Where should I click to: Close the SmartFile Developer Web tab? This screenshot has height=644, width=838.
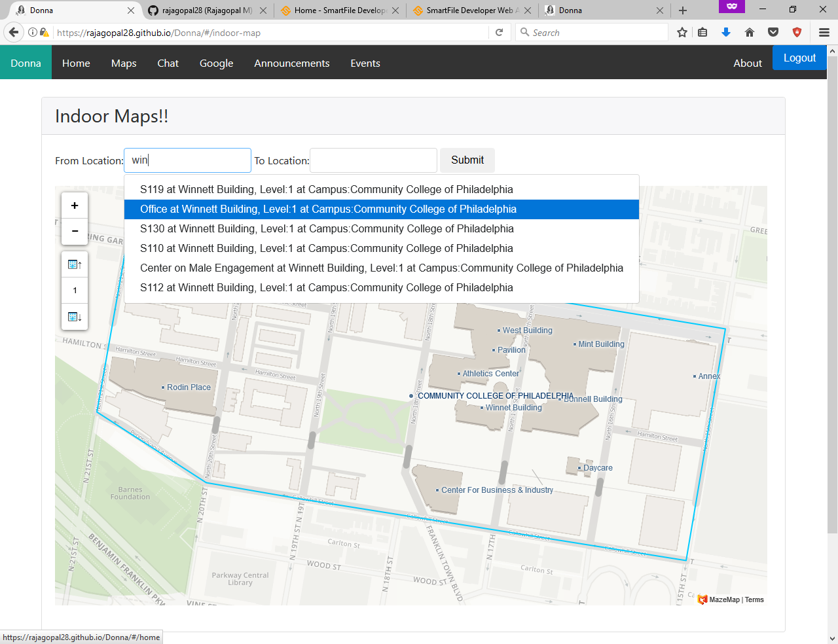pos(528,10)
